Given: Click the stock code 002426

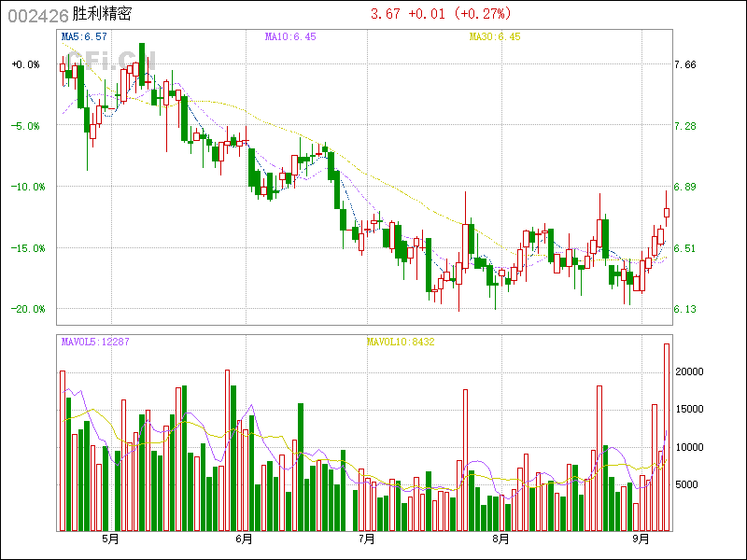Looking at the screenshot, I should (x=37, y=15).
